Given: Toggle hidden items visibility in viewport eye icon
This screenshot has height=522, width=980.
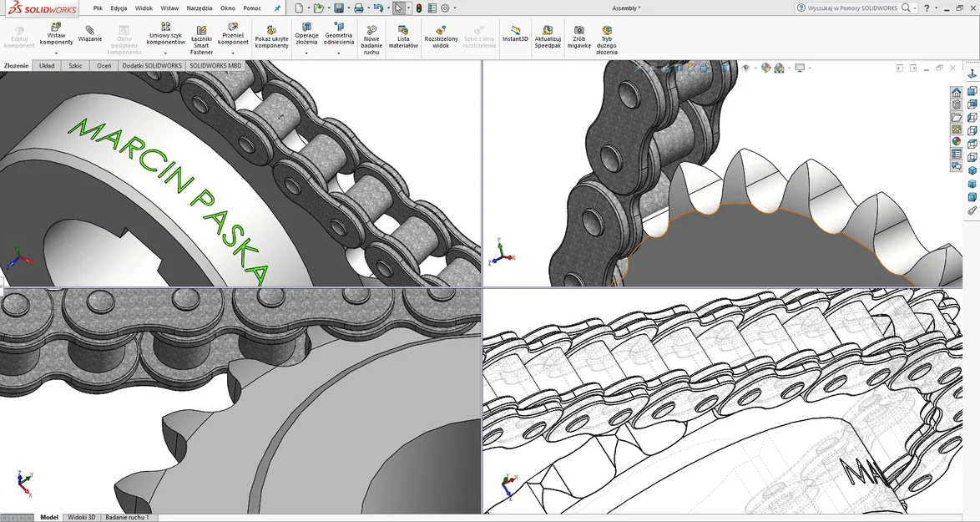Looking at the screenshot, I should click(x=745, y=68).
